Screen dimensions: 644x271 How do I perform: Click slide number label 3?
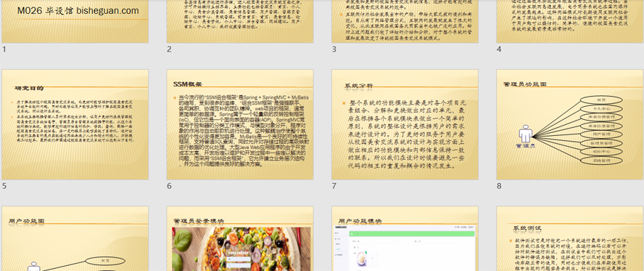[334, 49]
